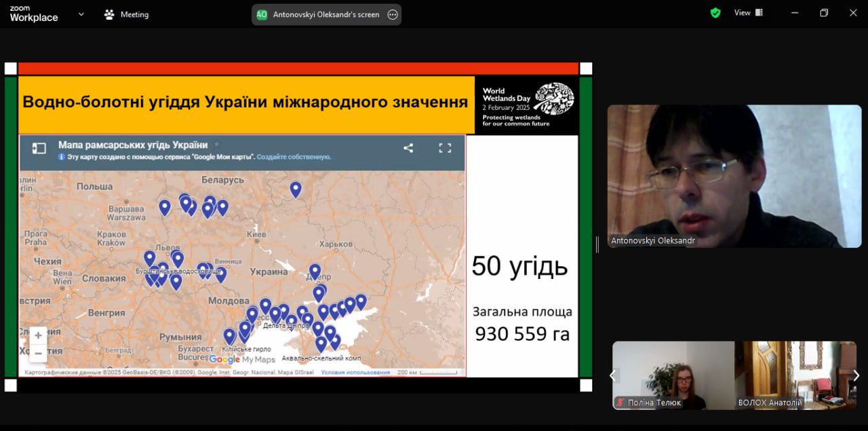The image size is (868, 431).
Task: Zoom out the map with minus button
Action: point(38,353)
